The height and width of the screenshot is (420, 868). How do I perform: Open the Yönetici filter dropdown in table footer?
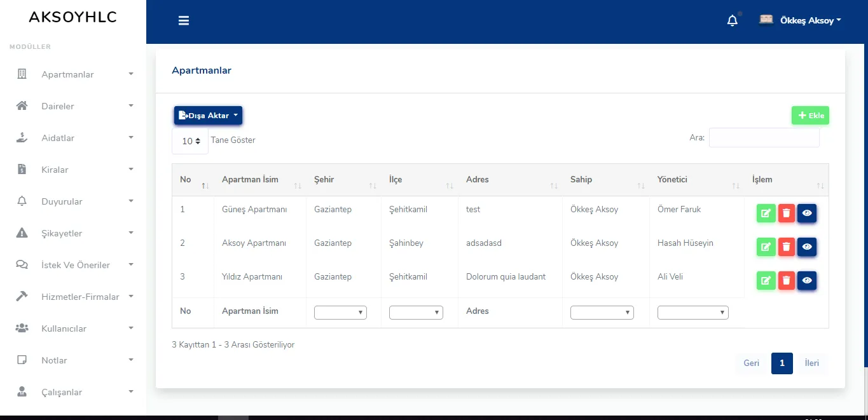692,312
